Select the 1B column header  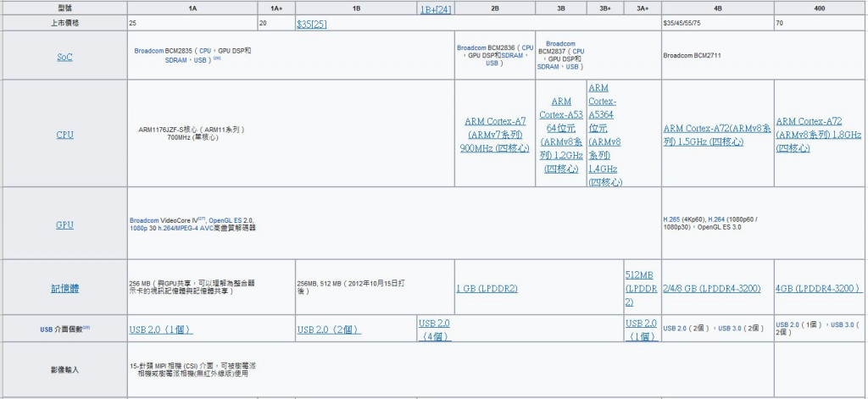pos(357,8)
